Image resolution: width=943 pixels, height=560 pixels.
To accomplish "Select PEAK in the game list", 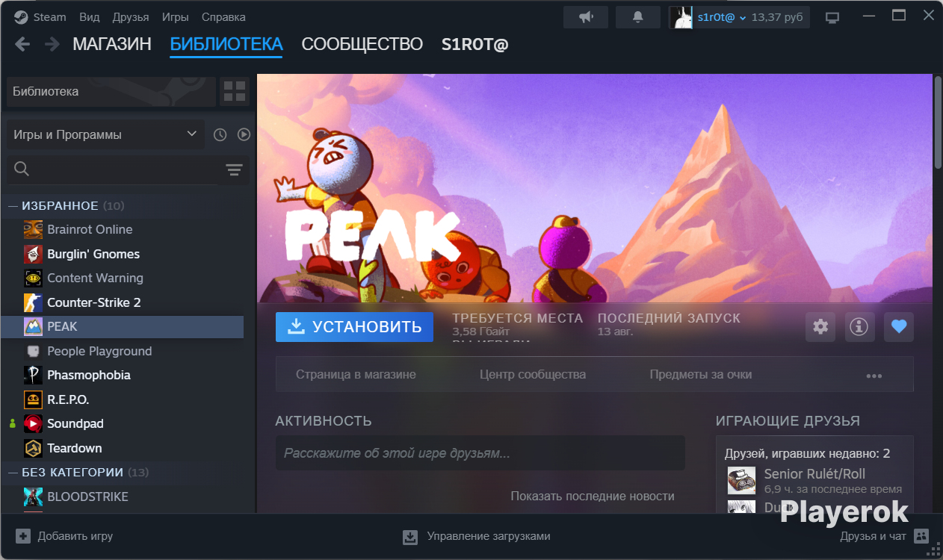I will (x=123, y=326).
